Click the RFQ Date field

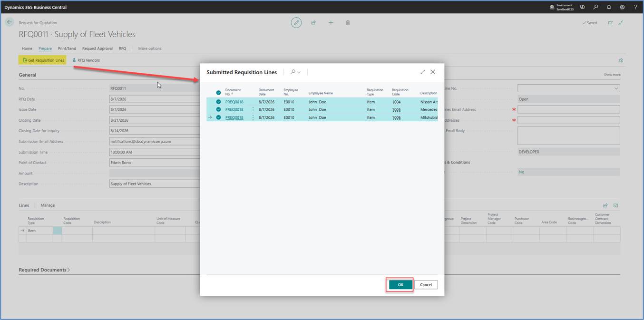coord(155,99)
